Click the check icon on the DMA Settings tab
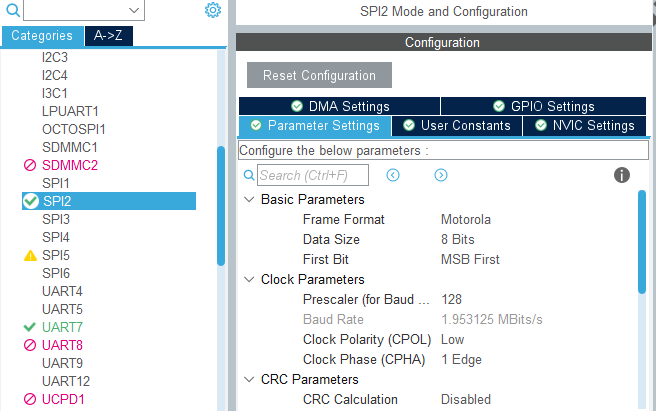Image resolution: width=656 pixels, height=411 pixels. click(297, 106)
